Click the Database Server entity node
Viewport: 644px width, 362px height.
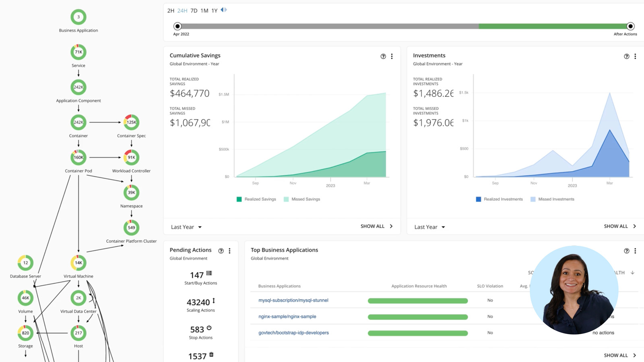25,263
